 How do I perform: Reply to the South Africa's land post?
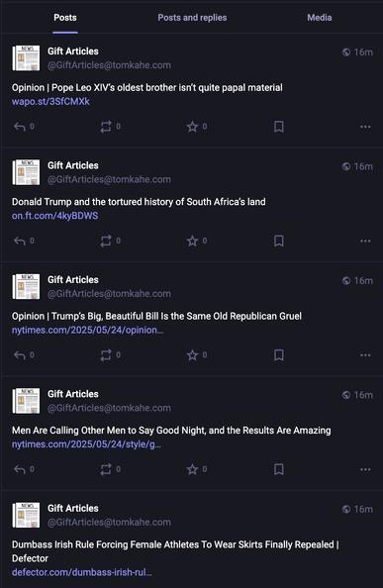click(x=20, y=241)
